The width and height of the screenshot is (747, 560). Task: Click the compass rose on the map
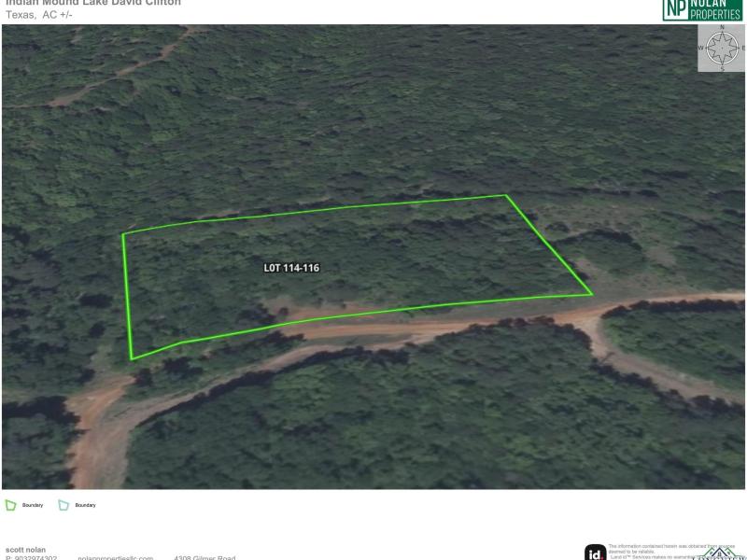pyautogui.click(x=722, y=49)
